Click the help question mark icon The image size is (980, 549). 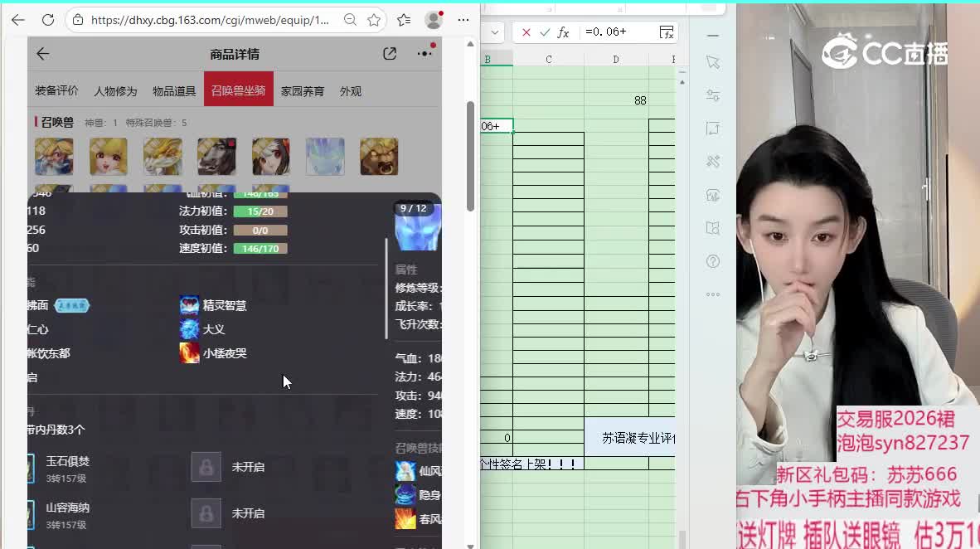(713, 261)
